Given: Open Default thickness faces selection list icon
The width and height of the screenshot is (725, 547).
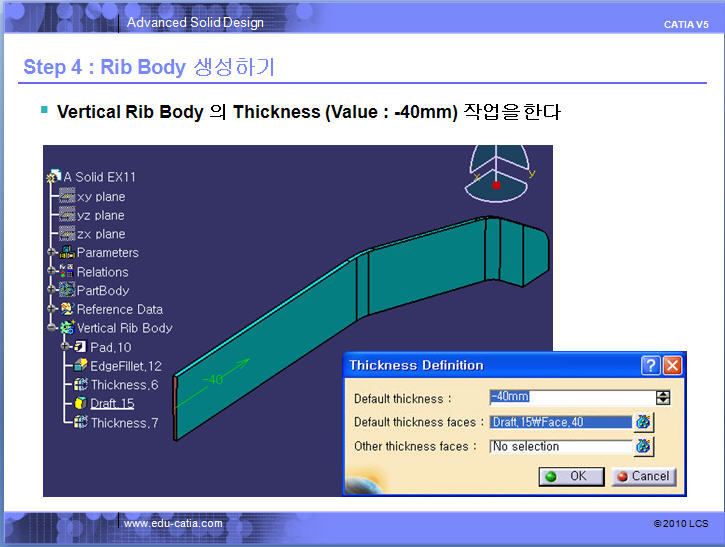Looking at the screenshot, I should [643, 422].
